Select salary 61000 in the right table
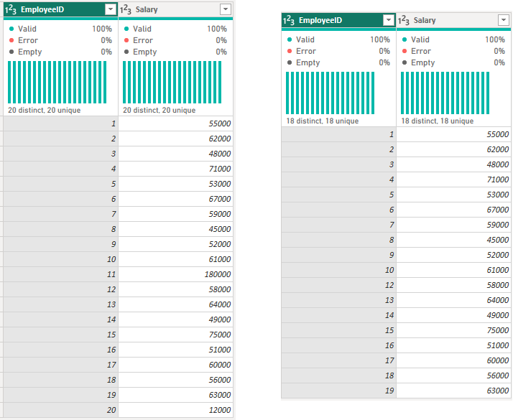 [453, 270]
